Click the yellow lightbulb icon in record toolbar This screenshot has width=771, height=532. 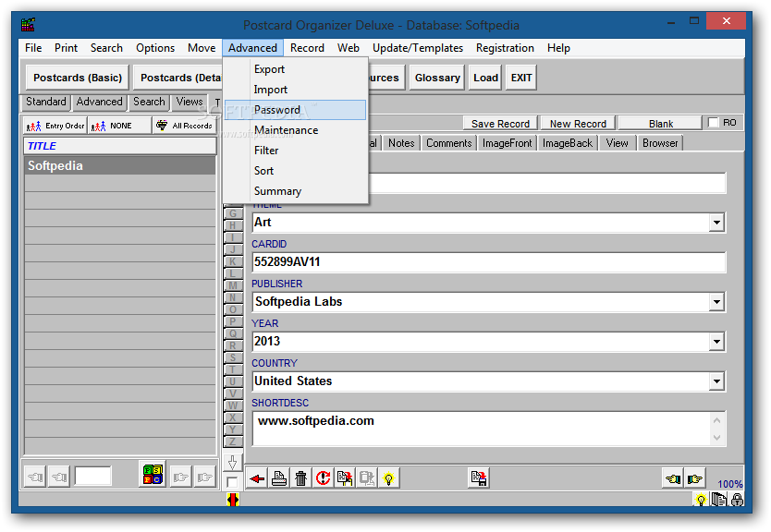click(389, 478)
